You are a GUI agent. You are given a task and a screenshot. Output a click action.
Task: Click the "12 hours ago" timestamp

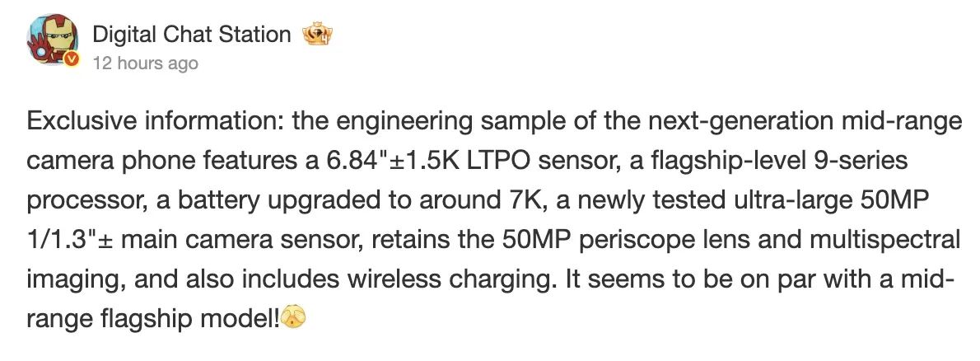pos(145,63)
